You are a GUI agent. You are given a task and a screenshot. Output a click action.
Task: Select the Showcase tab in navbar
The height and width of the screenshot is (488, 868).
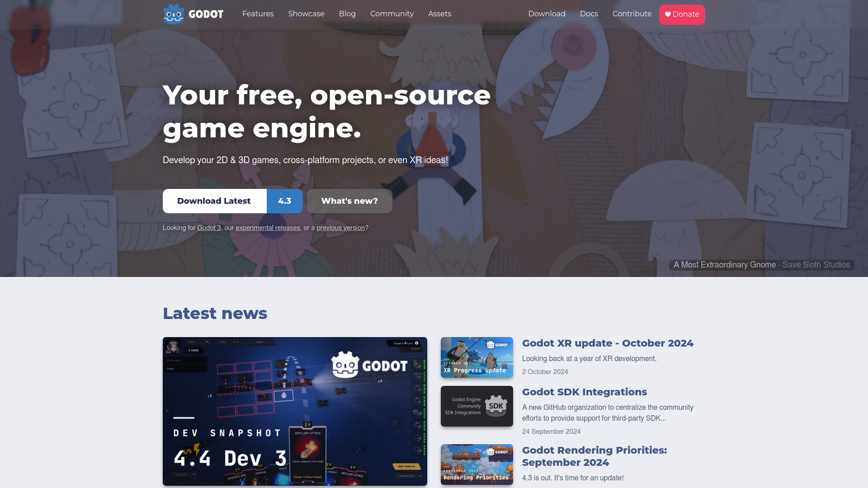(x=306, y=14)
